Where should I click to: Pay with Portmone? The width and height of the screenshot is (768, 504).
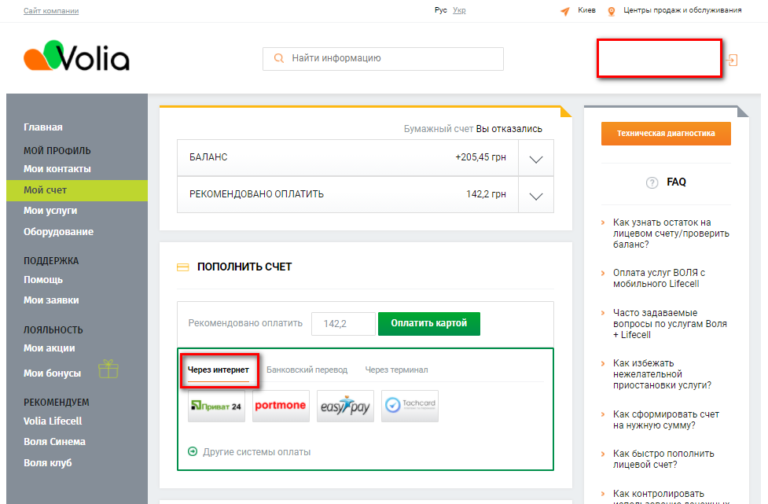pos(281,406)
